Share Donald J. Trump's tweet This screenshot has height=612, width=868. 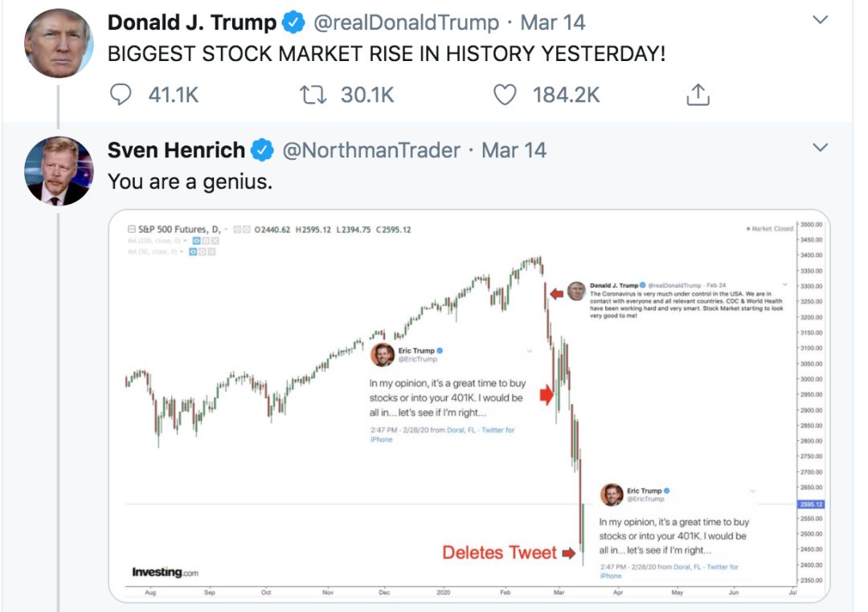click(x=698, y=96)
